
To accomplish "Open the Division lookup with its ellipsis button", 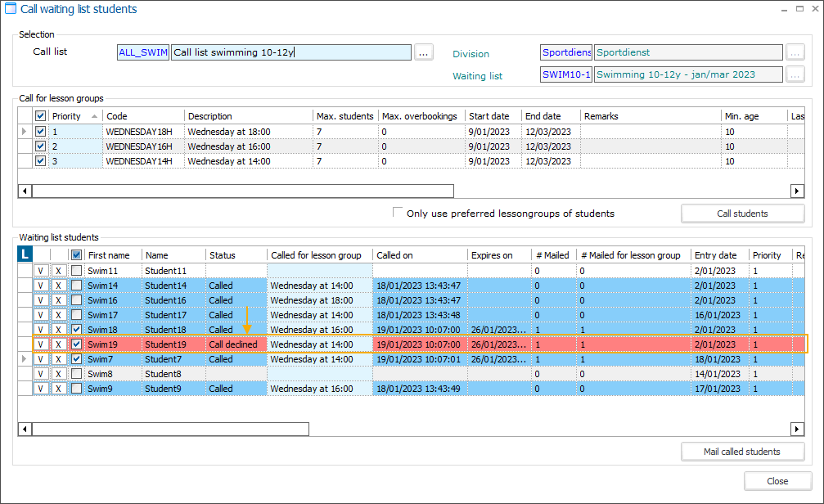I will pos(795,52).
